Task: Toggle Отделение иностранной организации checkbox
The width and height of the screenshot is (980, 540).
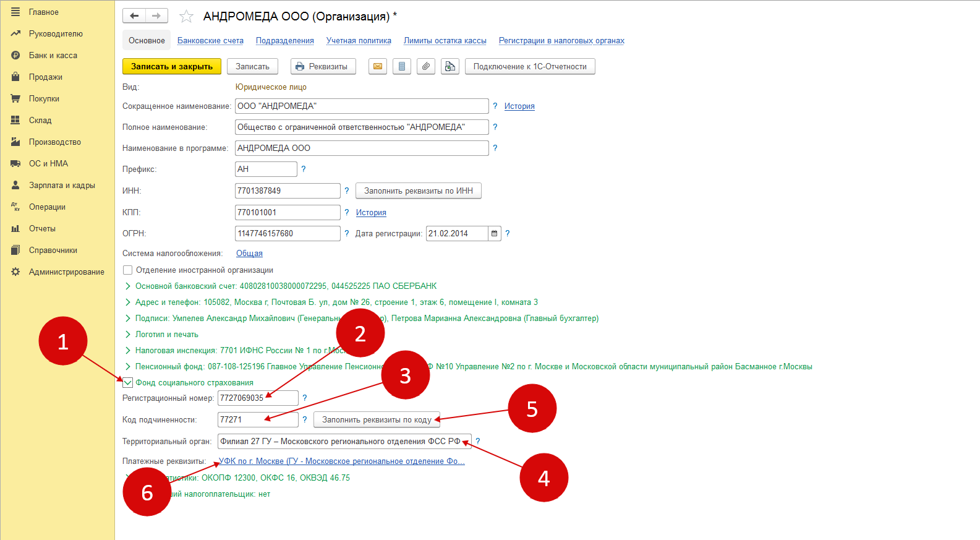Action: [127, 270]
